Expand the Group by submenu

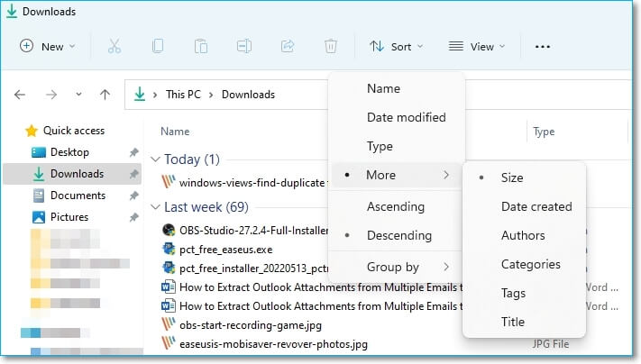(393, 267)
